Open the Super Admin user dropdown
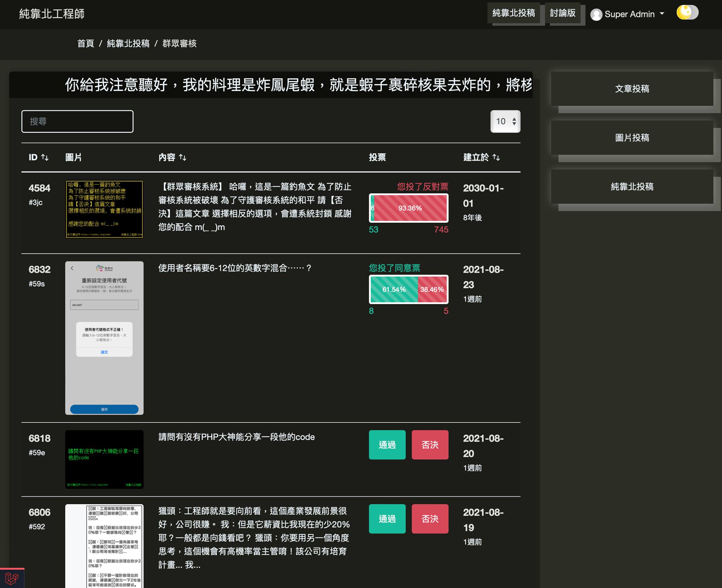This screenshot has width=722, height=588. click(x=628, y=14)
